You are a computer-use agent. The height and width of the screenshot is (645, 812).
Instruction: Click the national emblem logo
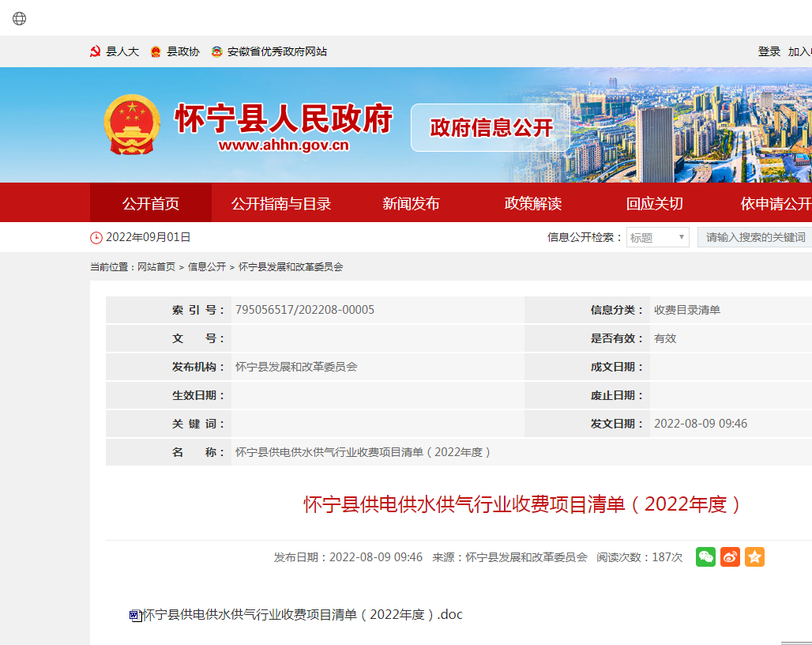(x=131, y=125)
